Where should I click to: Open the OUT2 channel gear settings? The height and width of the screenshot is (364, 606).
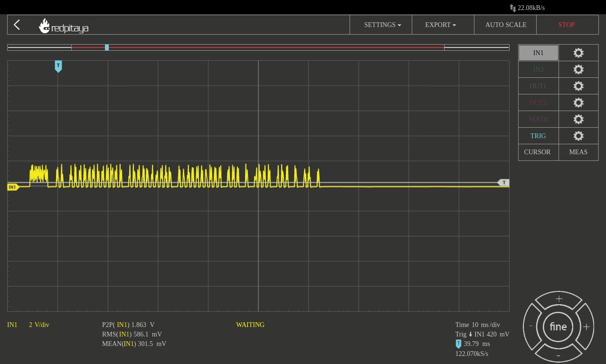578,103
